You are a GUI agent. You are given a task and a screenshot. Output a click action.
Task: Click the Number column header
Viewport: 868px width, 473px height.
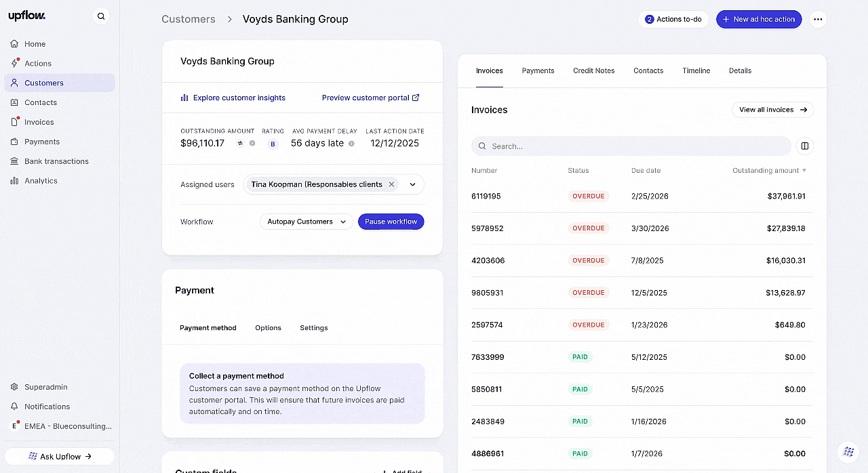[x=484, y=171]
